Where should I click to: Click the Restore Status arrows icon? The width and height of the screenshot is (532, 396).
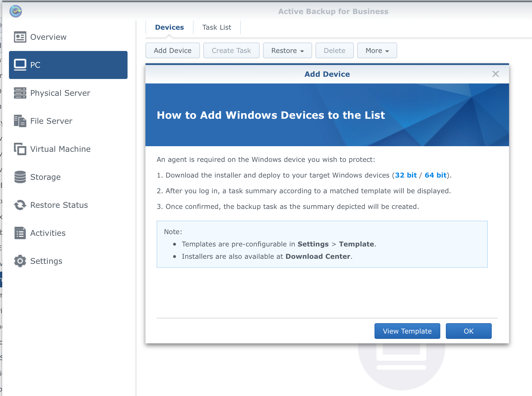coord(20,205)
